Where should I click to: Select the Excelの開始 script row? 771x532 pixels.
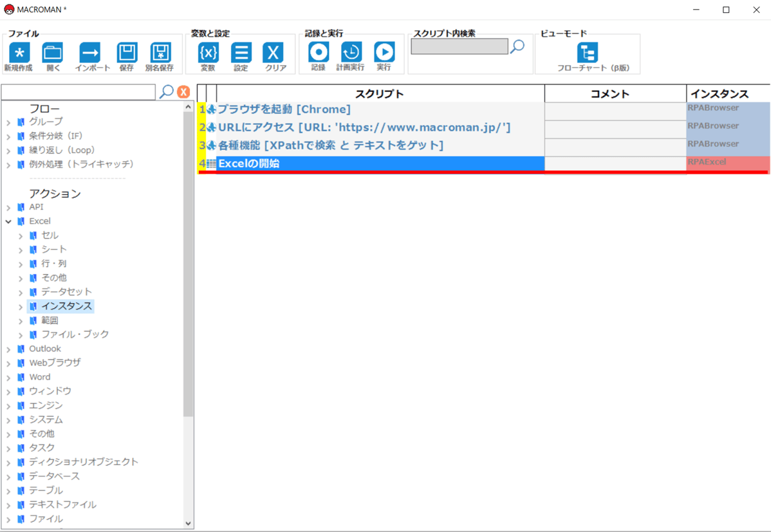pos(380,164)
